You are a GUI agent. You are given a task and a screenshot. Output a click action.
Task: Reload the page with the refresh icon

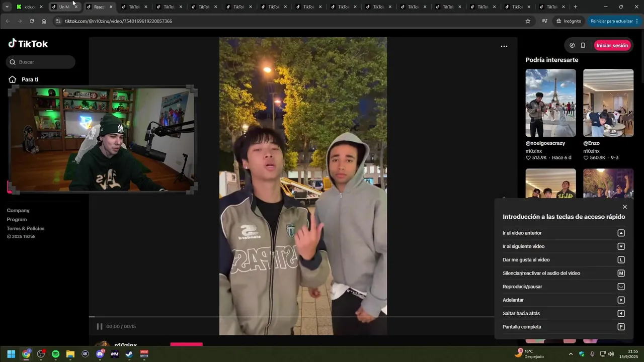tap(32, 21)
